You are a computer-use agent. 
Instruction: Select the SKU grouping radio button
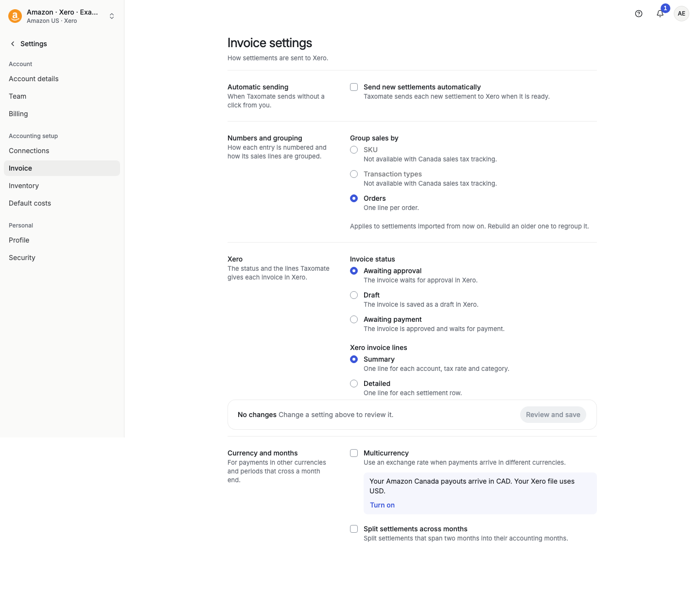point(354,150)
